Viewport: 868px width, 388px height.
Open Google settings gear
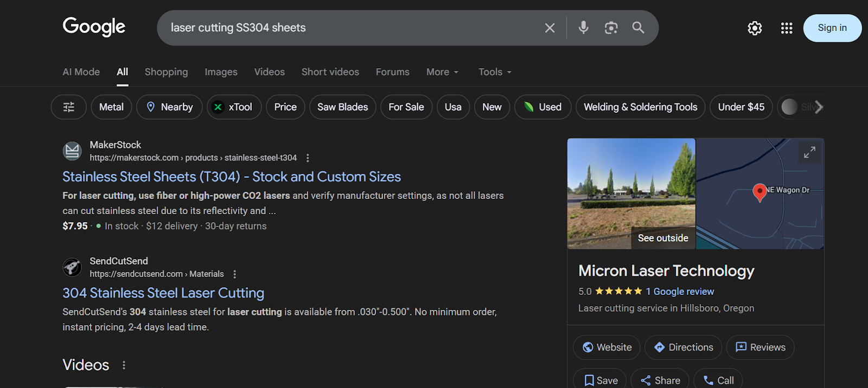click(755, 28)
